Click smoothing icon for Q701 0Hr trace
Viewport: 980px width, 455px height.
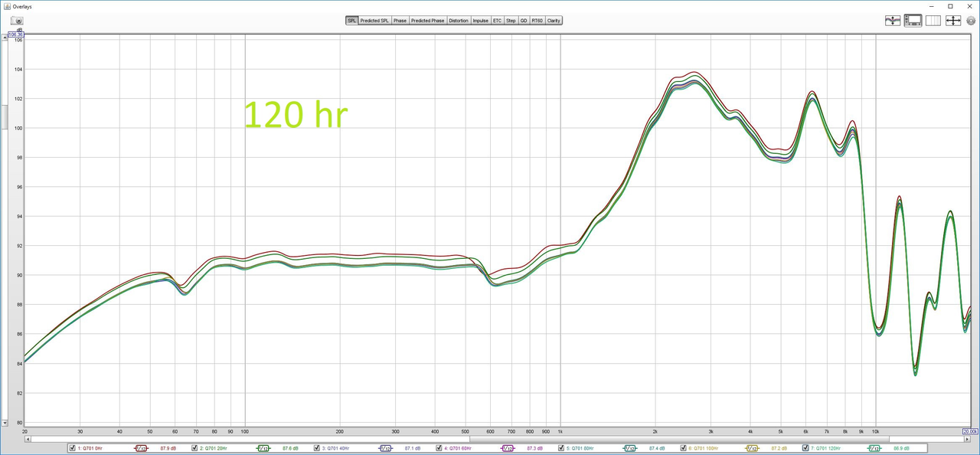click(x=141, y=448)
